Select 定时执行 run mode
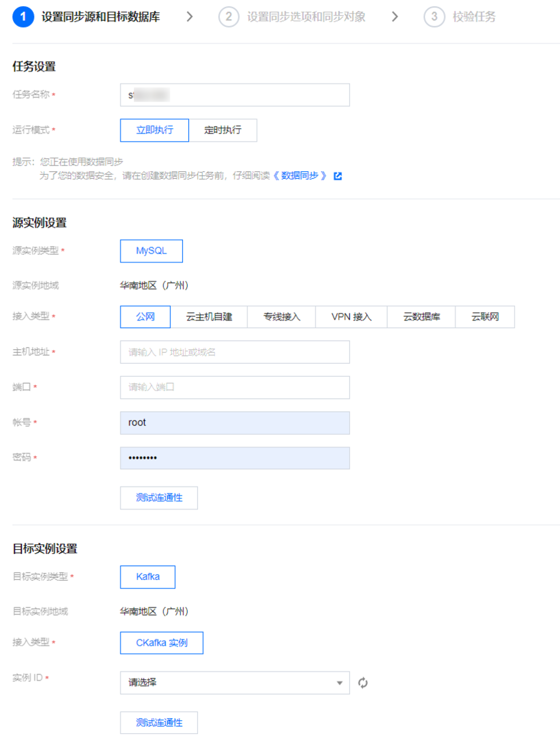The image size is (560, 736). click(223, 130)
